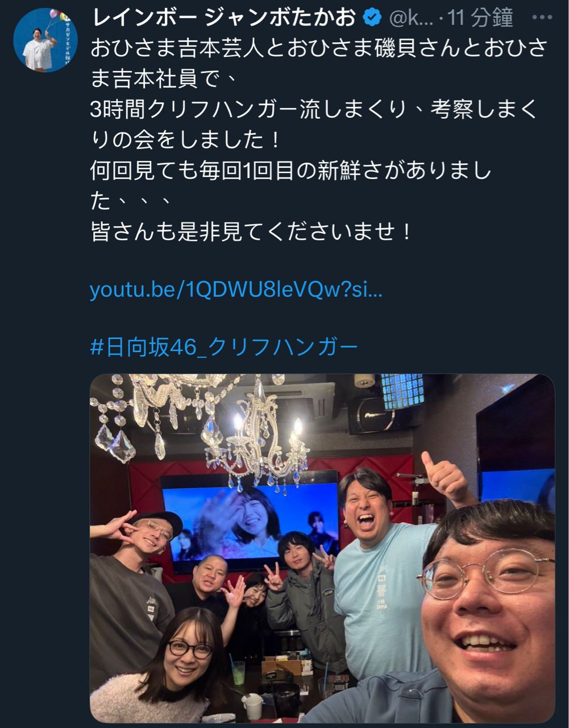
Task: Click the tweet line starting 3時間クリフハンガー
Action: [x=314, y=109]
